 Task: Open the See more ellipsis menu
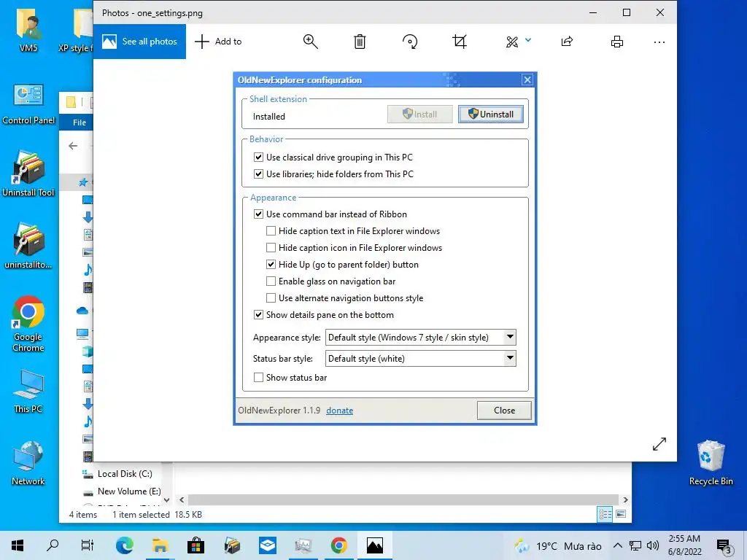click(659, 42)
